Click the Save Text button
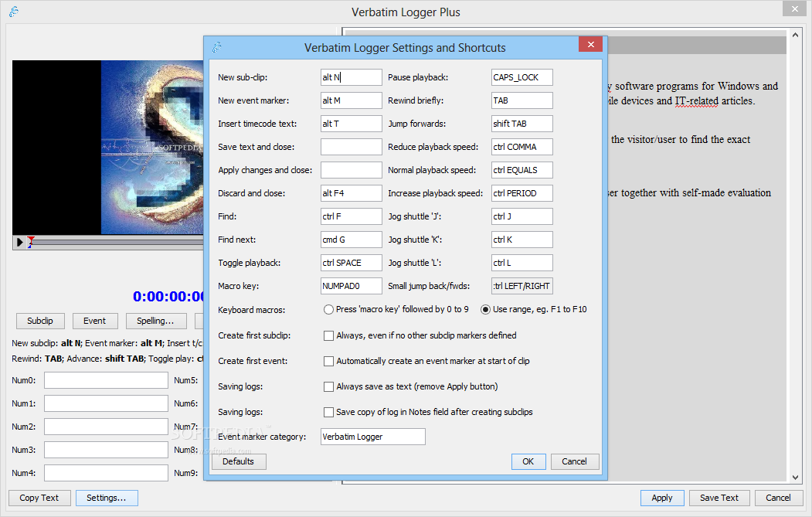 (x=719, y=498)
